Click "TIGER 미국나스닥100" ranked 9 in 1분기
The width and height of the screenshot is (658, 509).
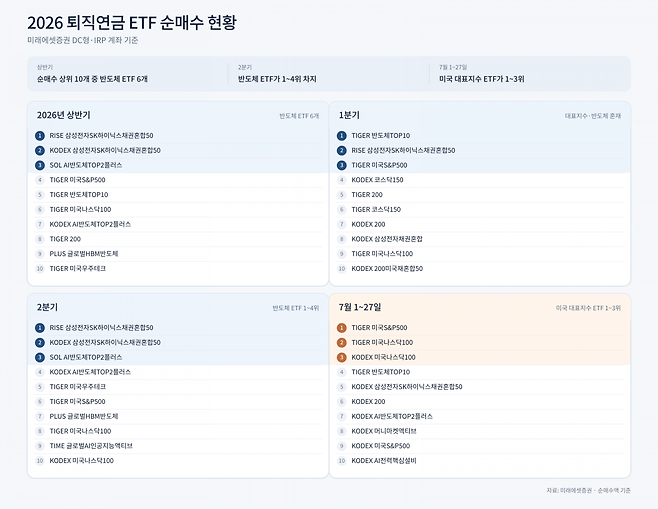tap(382, 253)
